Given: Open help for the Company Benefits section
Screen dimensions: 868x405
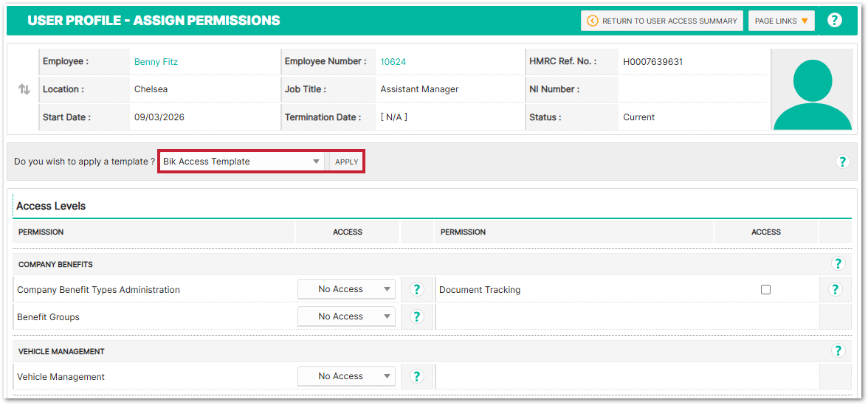Looking at the screenshot, I should (838, 264).
